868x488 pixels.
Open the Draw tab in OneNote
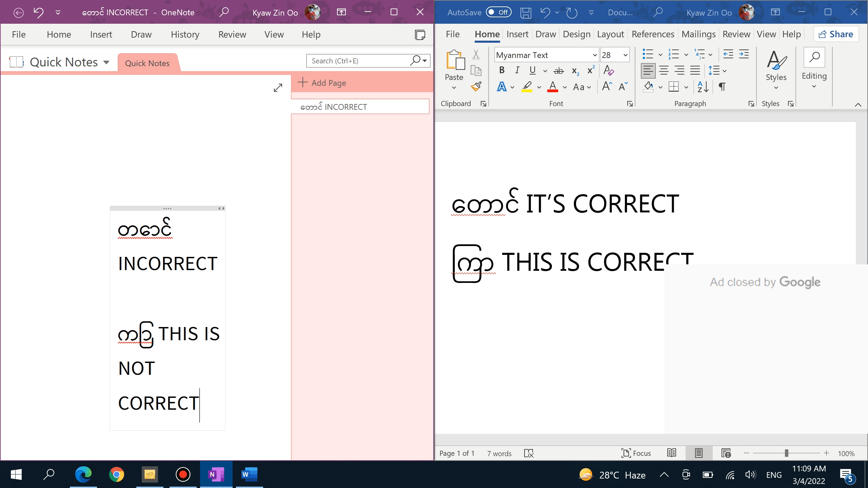(x=141, y=35)
